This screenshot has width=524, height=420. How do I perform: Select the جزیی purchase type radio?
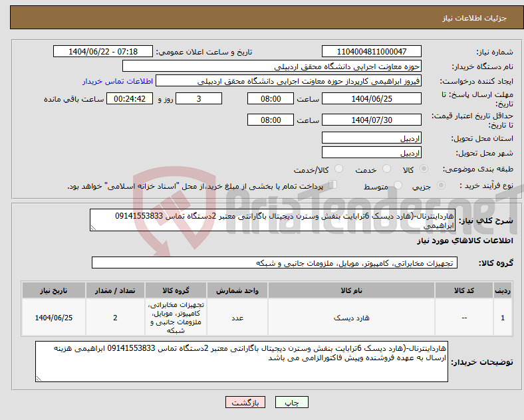click(x=441, y=185)
